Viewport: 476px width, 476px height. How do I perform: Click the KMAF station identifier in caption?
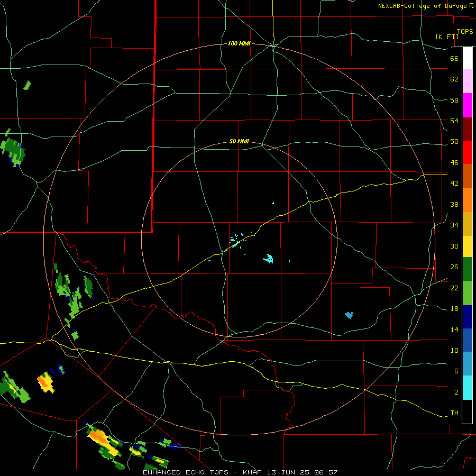(253, 472)
